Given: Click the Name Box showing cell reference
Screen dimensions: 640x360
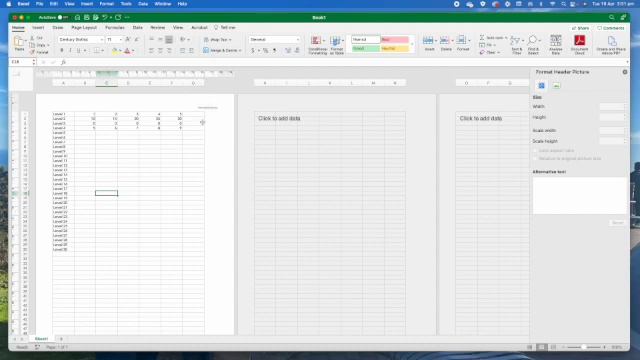Looking at the screenshot, I should tap(21, 62).
